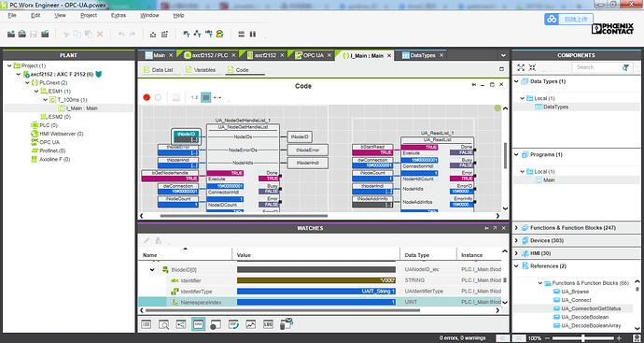Open the call stack bottom panel icon
644x343 pixels.
click(x=233, y=324)
